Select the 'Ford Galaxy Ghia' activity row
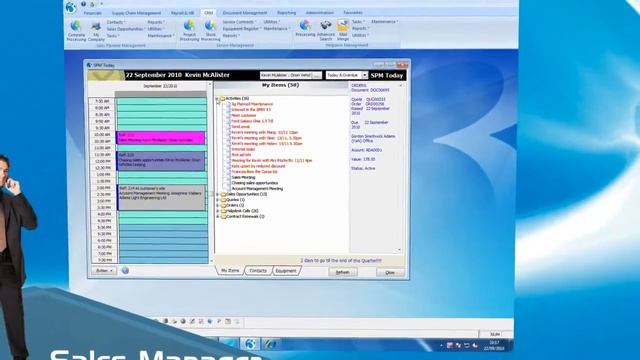 pos(252,121)
